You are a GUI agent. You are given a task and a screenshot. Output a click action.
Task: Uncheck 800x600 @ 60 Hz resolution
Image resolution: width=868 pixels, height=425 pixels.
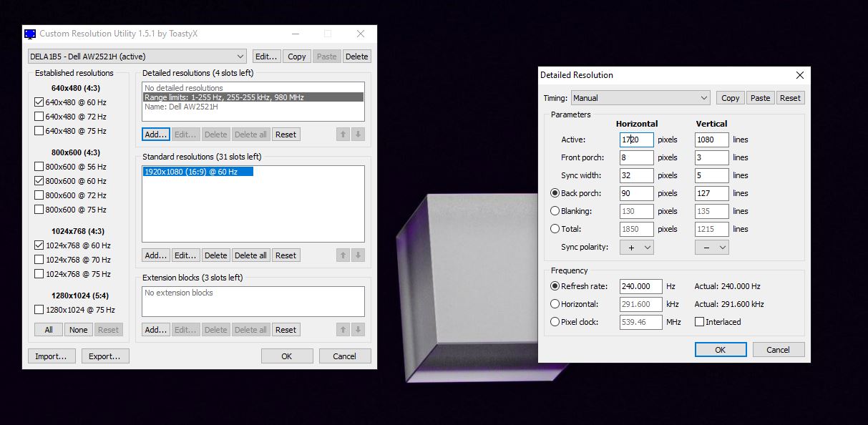point(39,181)
